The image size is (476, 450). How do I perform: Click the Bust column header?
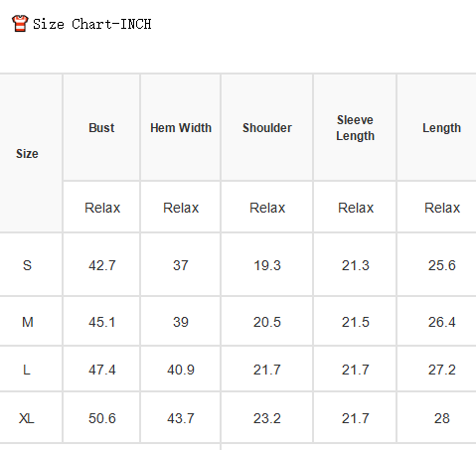[101, 128]
